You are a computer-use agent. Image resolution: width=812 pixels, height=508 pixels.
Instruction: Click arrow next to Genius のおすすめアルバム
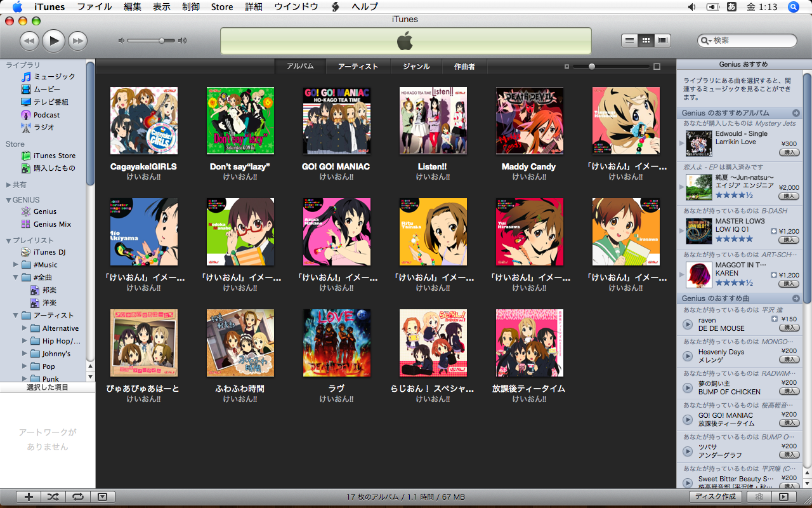pos(796,113)
